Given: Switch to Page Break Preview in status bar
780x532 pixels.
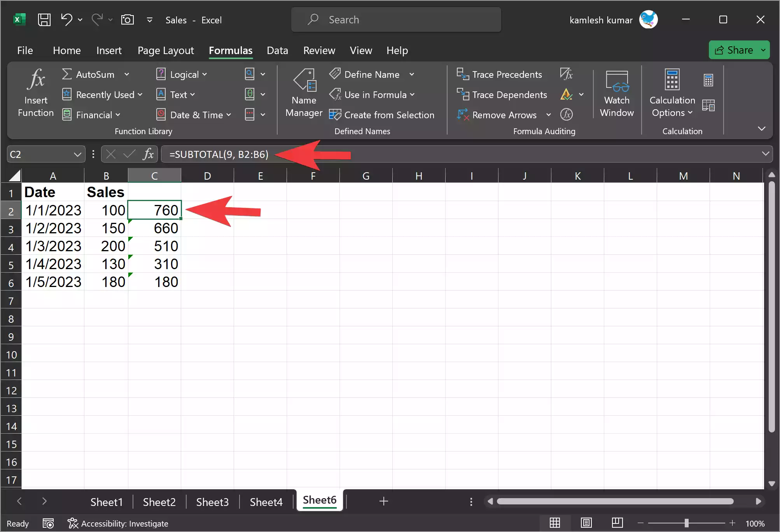Looking at the screenshot, I should (x=617, y=523).
